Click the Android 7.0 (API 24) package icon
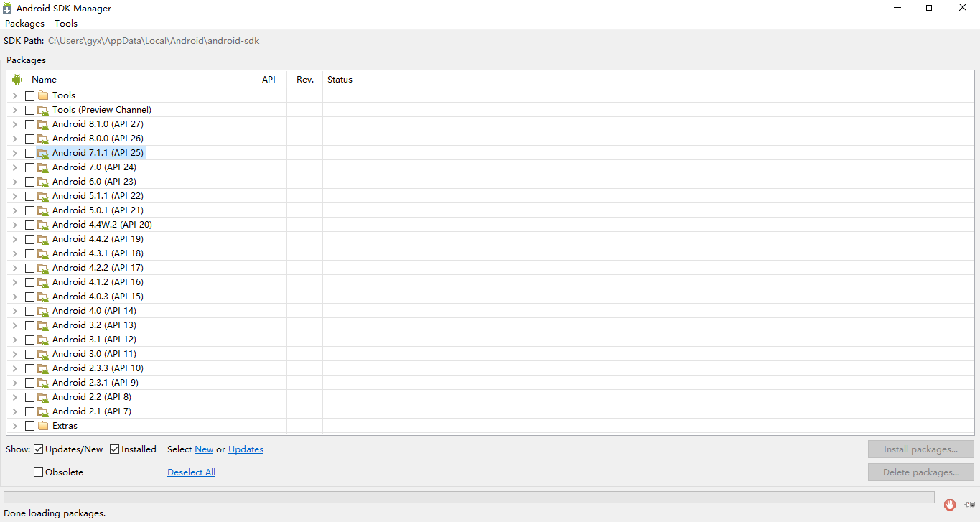 click(43, 167)
